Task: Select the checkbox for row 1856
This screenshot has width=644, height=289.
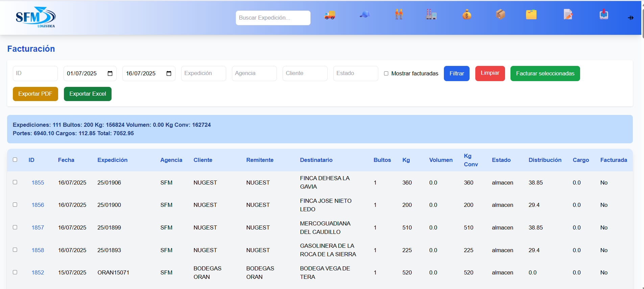Action: coord(15,204)
